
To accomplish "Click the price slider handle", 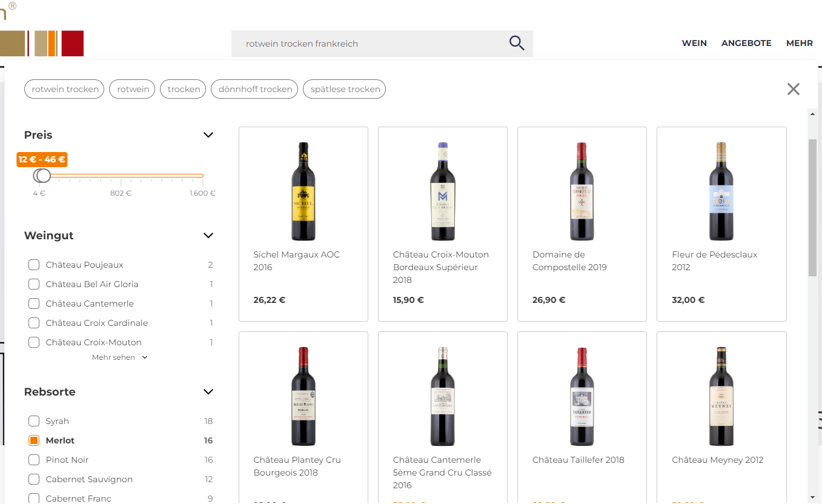I will click(x=42, y=176).
